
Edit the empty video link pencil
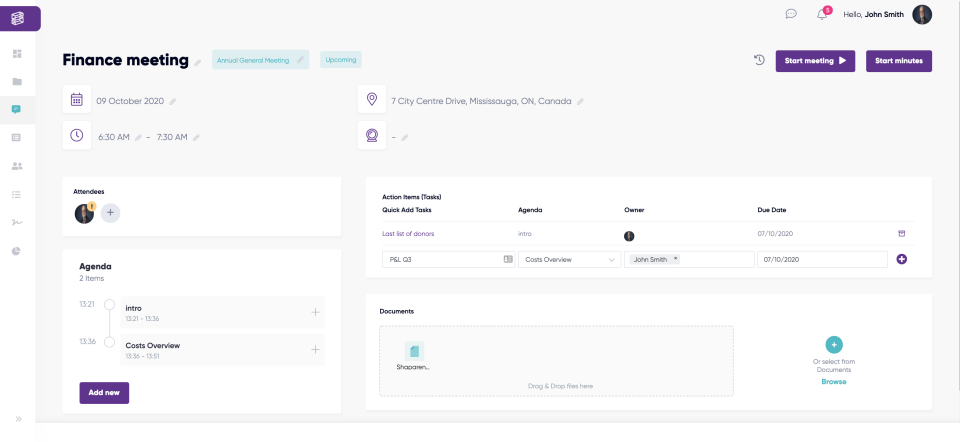tap(405, 138)
